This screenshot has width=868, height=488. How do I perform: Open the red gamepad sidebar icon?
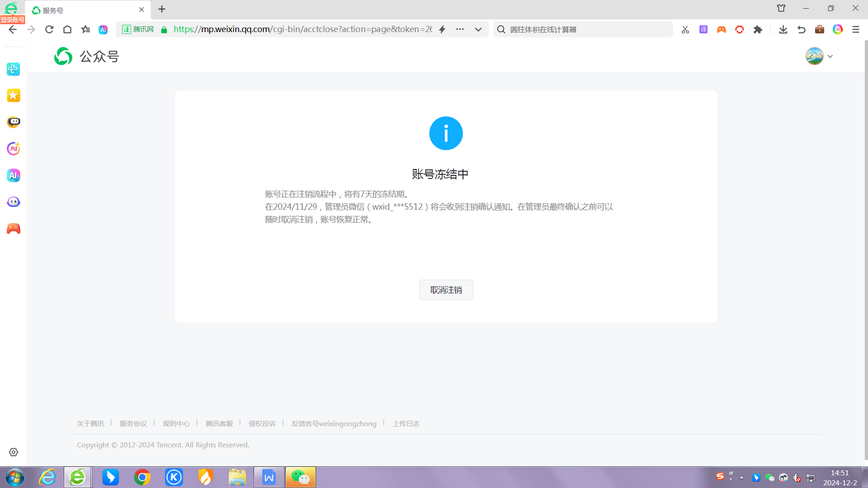click(x=14, y=229)
